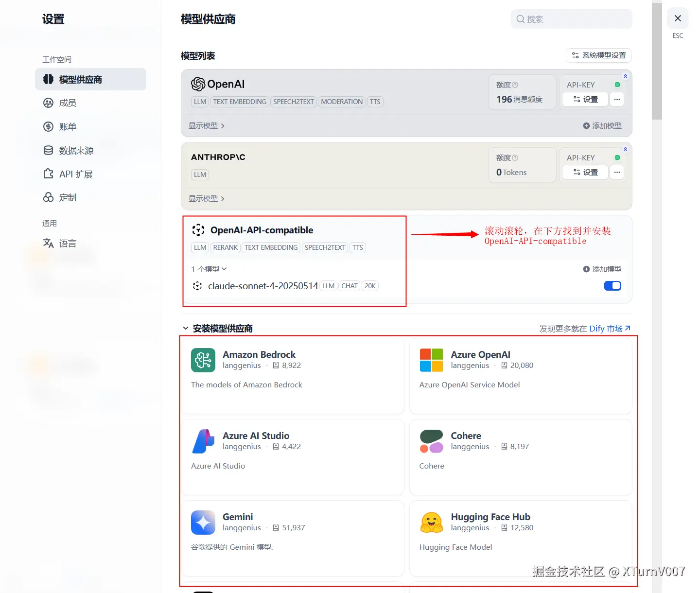Select the Cohere card title

[x=466, y=436]
